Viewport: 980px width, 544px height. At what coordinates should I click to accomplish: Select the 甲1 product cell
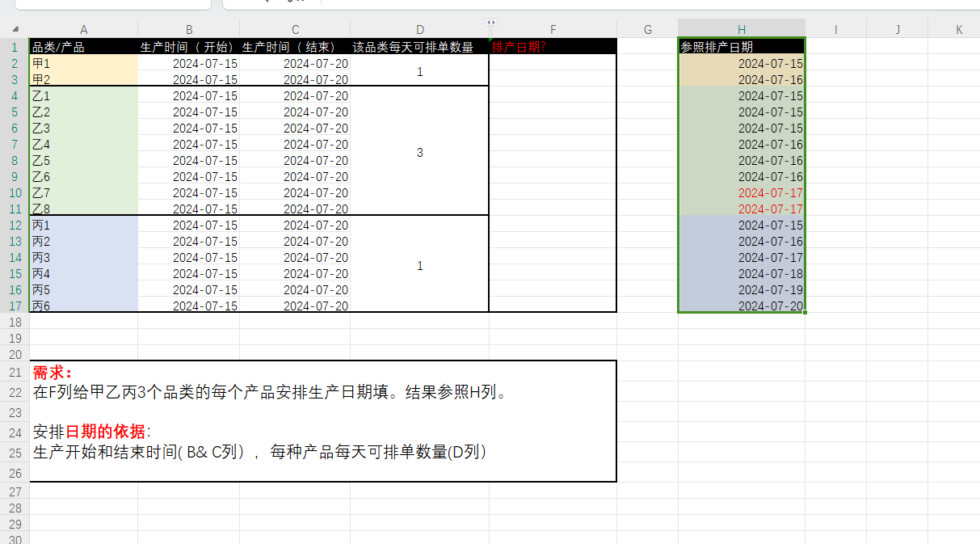(x=84, y=63)
